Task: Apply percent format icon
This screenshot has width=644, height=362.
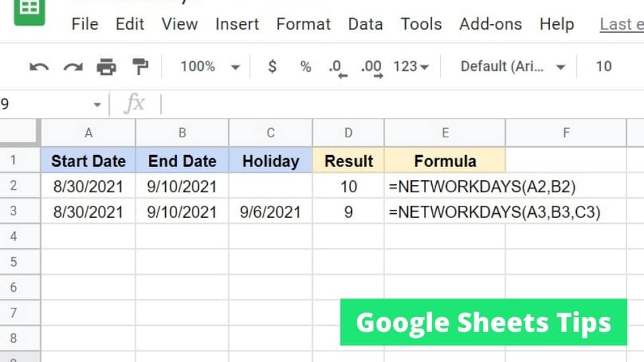Action: click(x=306, y=66)
